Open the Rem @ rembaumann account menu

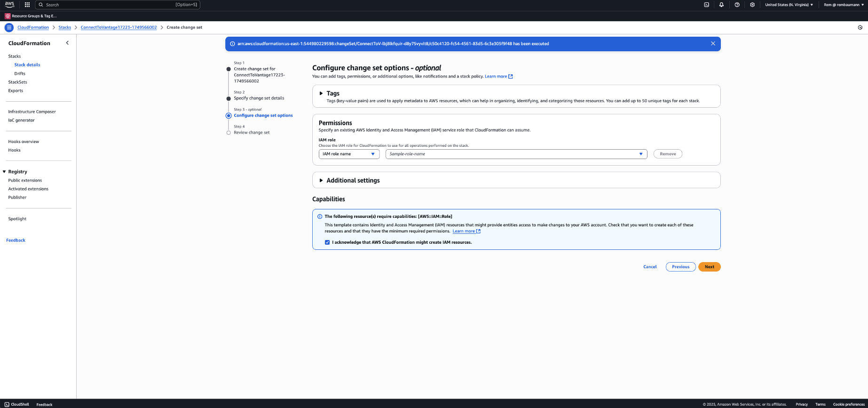click(x=844, y=5)
